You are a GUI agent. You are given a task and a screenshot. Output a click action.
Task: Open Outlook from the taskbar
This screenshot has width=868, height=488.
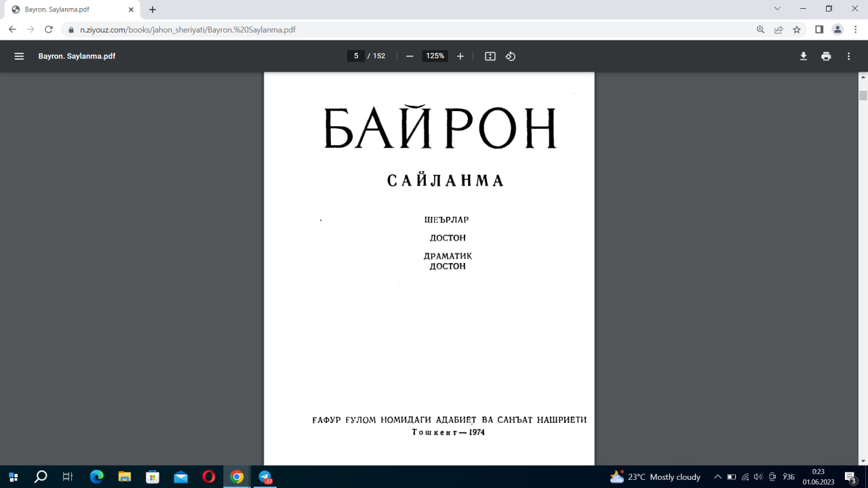tap(180, 476)
